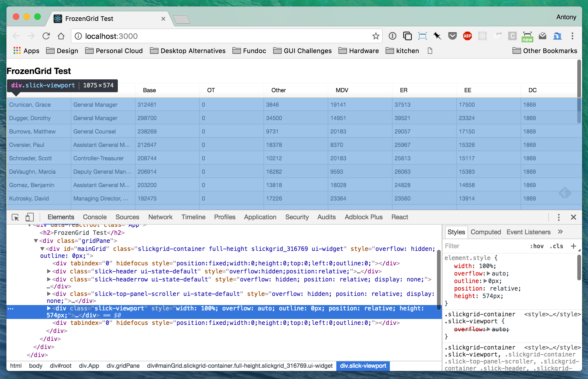Open the Computed styles tab
This screenshot has width=588, height=379.
tap(485, 232)
